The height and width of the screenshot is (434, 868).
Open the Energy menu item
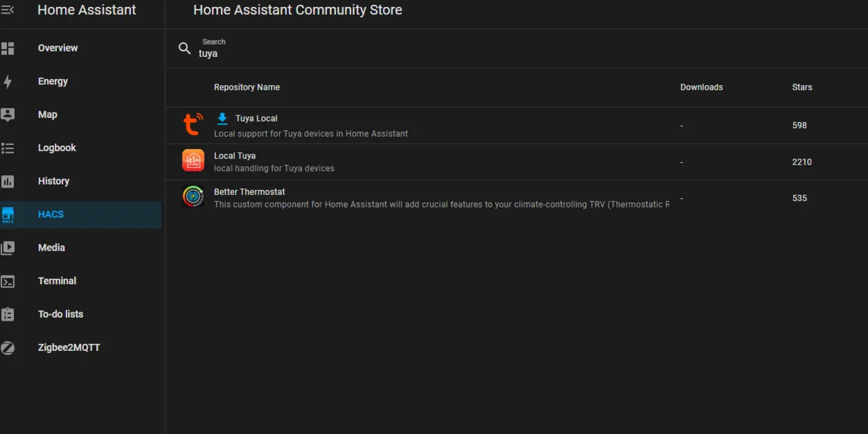[81, 82]
